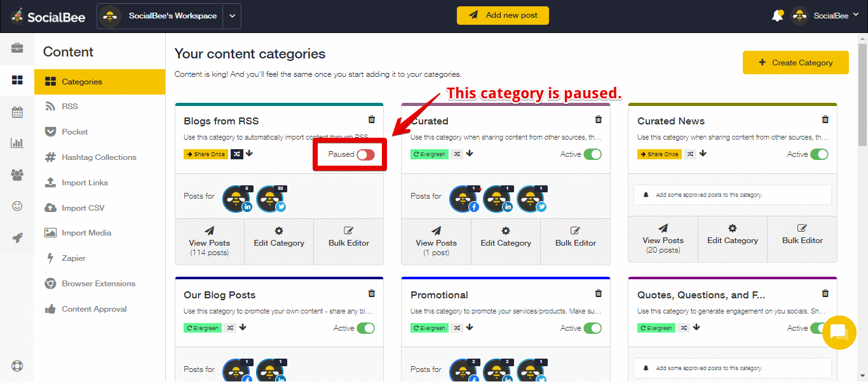
Task: Open the SocialBee account menu chevron
Action: click(x=855, y=15)
